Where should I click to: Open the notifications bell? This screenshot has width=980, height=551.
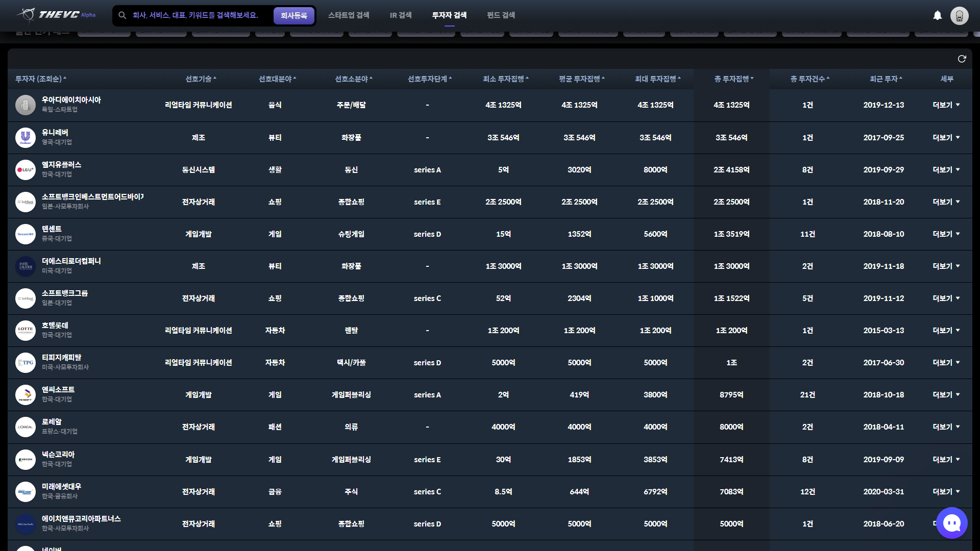(938, 15)
